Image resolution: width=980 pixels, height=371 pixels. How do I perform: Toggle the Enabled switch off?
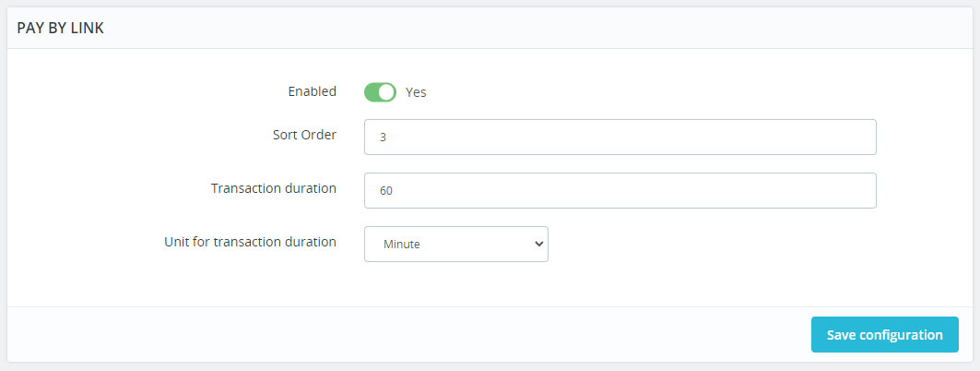pos(380,92)
